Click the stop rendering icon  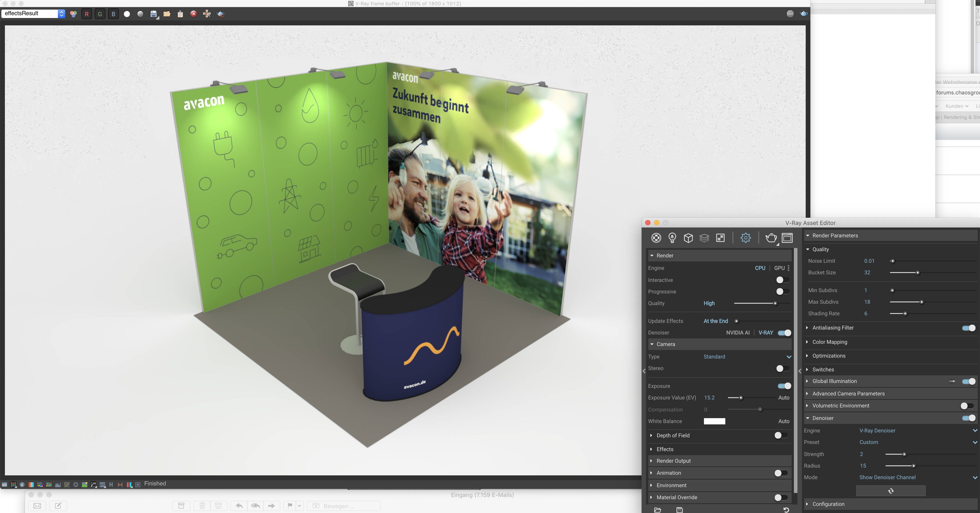790,14
